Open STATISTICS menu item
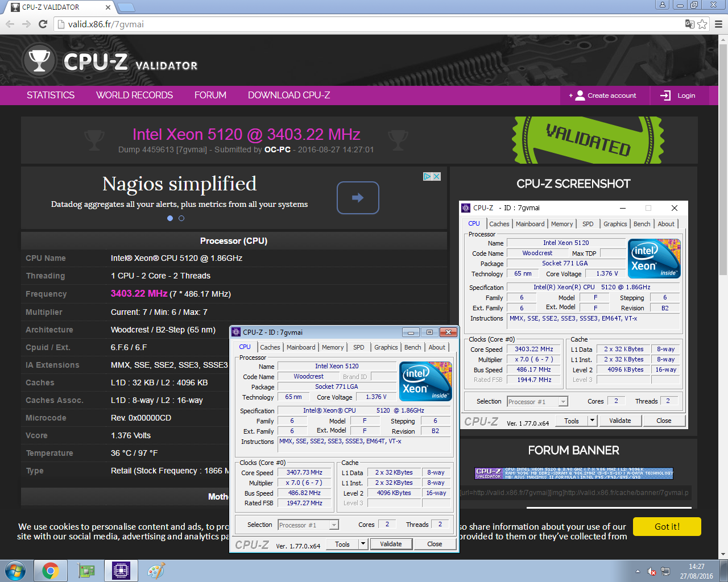728x582 pixels. pos(51,95)
